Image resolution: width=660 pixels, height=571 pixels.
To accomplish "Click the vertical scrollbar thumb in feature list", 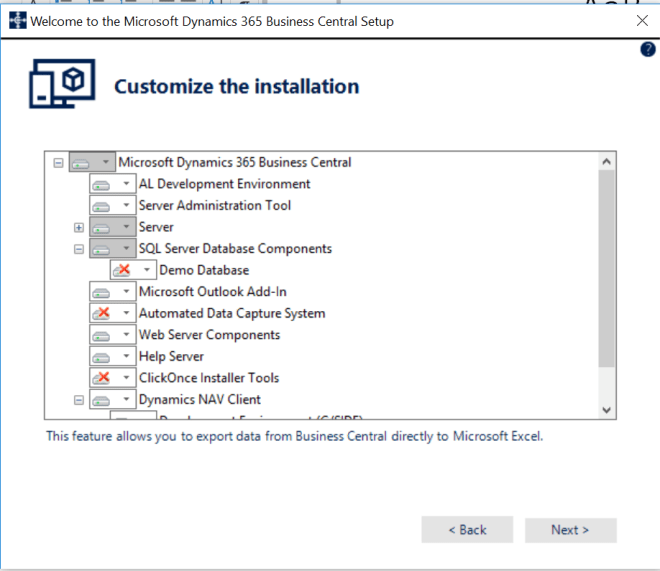I will (607, 268).
